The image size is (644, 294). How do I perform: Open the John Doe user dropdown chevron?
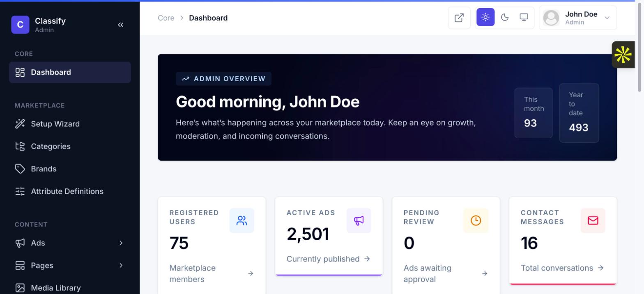pyautogui.click(x=607, y=18)
